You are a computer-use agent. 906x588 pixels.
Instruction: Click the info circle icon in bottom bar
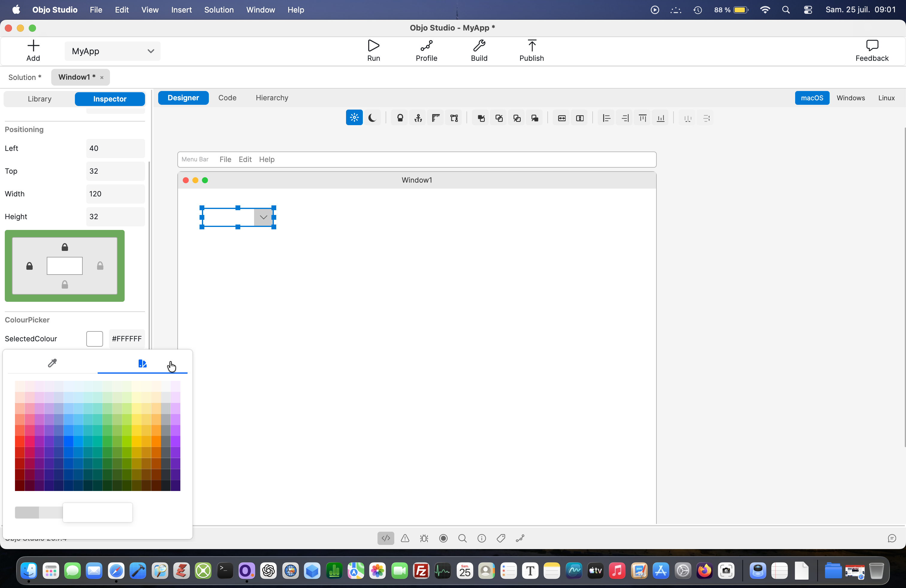tap(482, 538)
